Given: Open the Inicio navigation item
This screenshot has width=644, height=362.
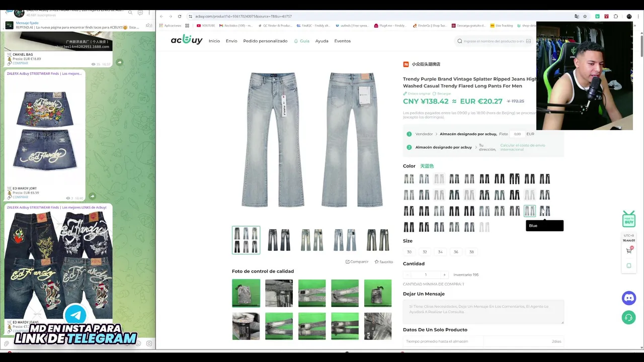Looking at the screenshot, I should [214, 41].
